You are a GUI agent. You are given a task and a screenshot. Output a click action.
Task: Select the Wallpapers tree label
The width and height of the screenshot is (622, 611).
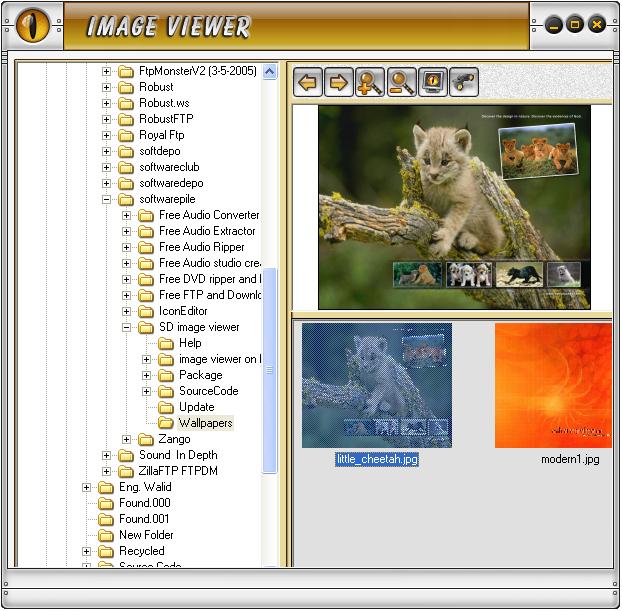tap(205, 423)
